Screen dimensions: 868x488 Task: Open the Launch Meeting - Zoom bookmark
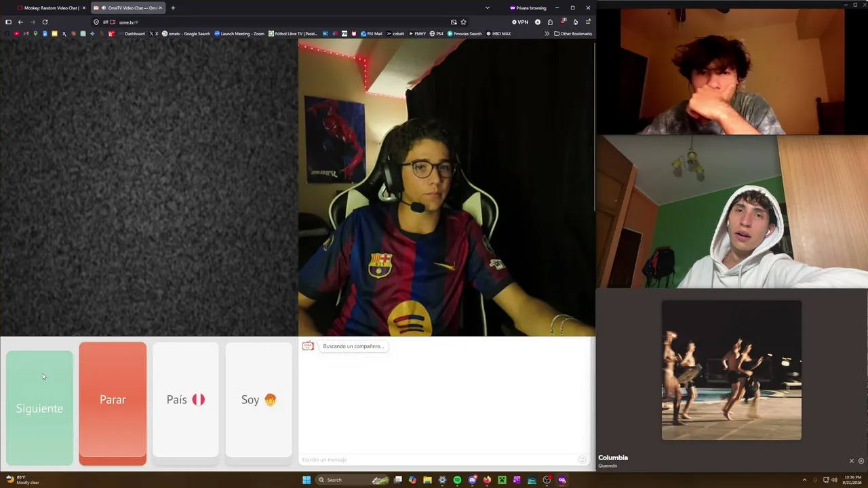[x=239, y=34]
